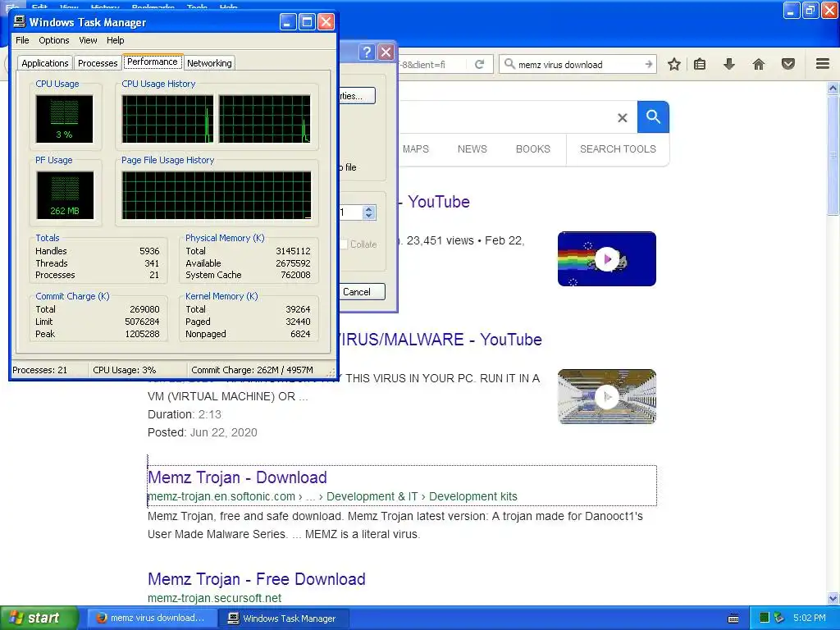Click the memz-trojan.en.softonic.com URL text
The height and width of the screenshot is (630, 840).
pyautogui.click(x=221, y=496)
